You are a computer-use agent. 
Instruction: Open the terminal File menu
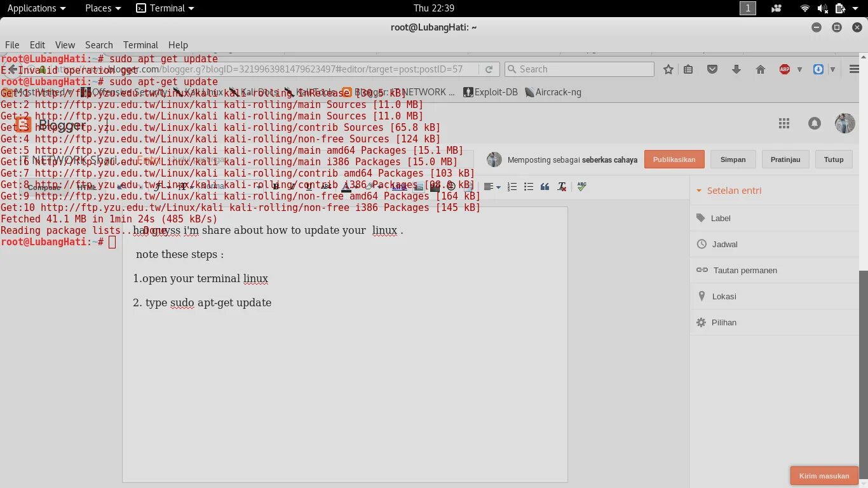point(12,44)
